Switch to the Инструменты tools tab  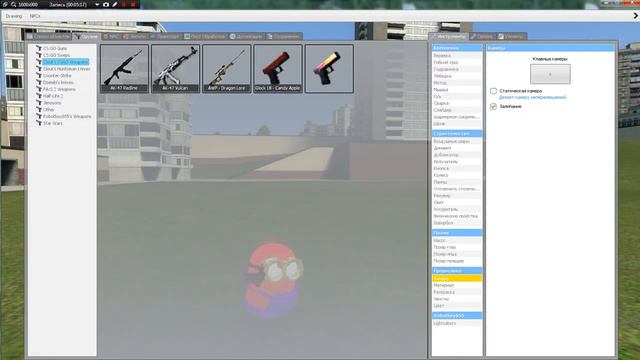tap(449, 36)
